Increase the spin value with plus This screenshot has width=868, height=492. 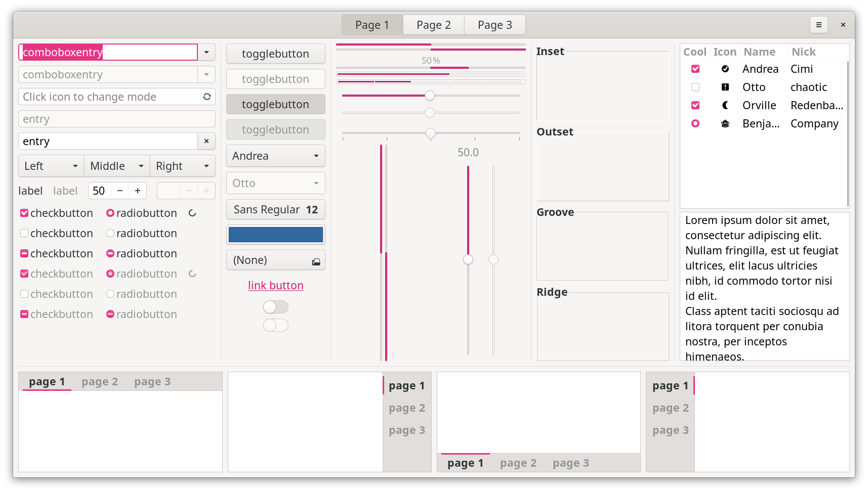tap(138, 191)
